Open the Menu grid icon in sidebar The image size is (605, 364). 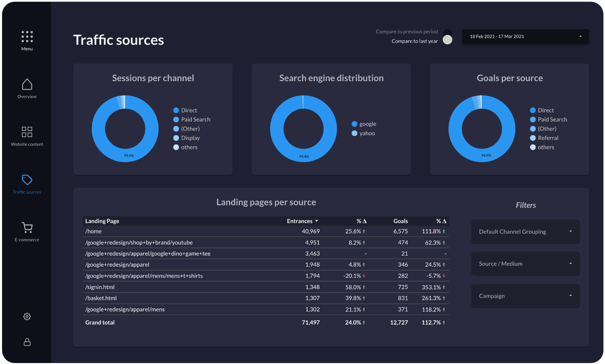(27, 37)
